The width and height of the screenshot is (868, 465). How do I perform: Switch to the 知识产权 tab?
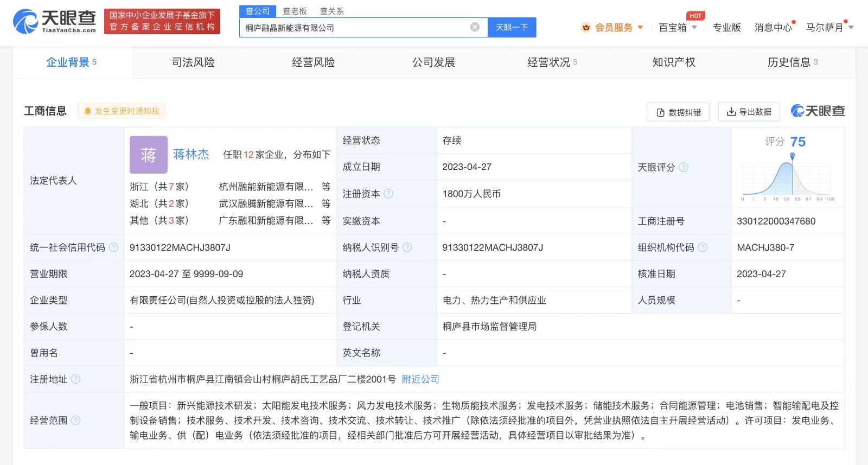[674, 62]
